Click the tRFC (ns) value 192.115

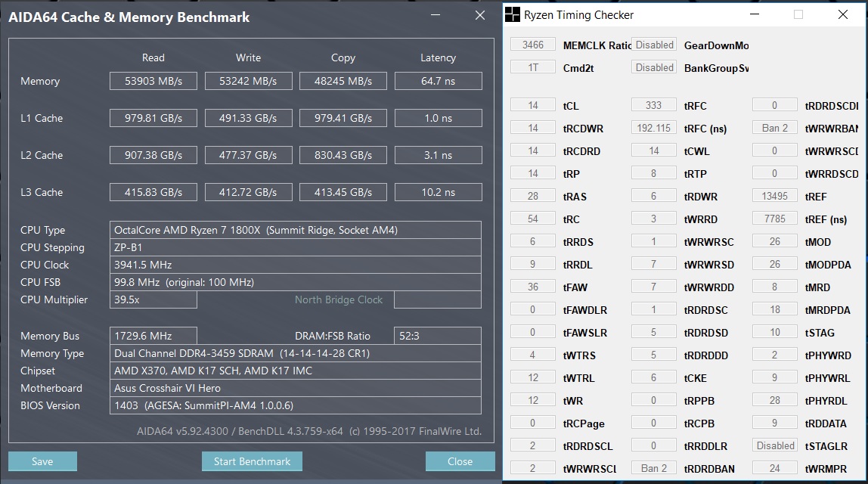point(654,128)
